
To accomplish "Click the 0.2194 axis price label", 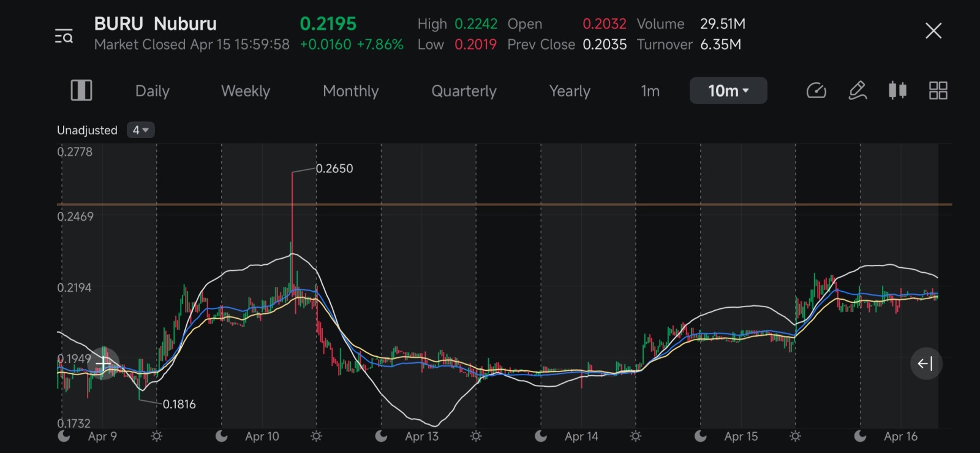I will 74,287.
